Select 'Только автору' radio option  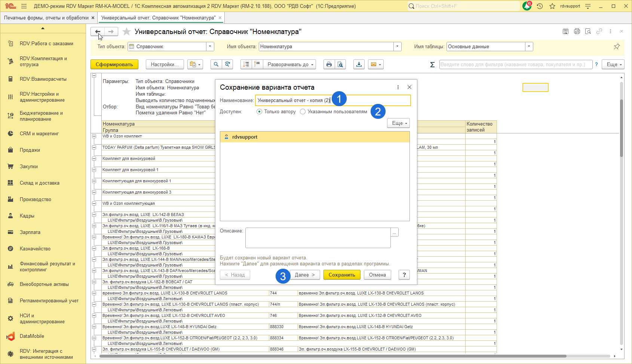tap(259, 112)
